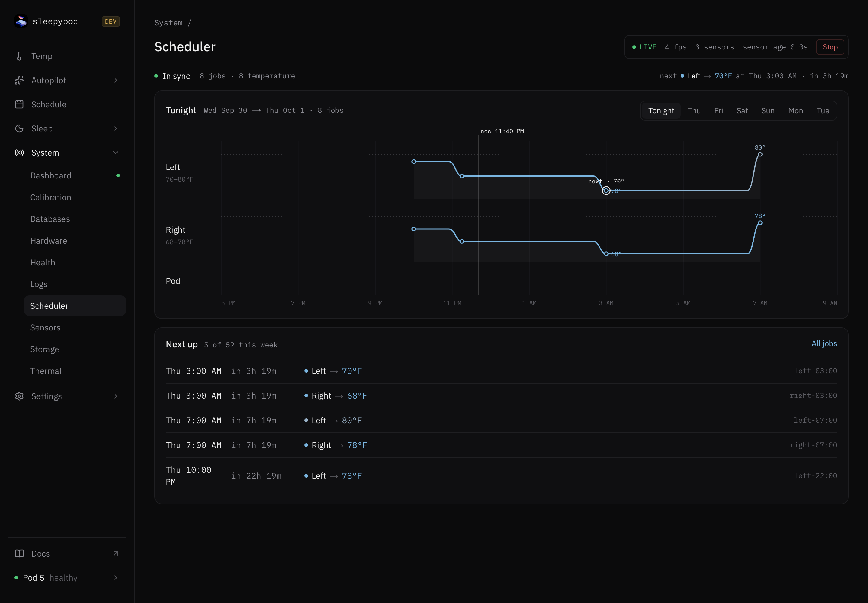Viewport: 868px width, 603px height.
Task: Open the Hardware page
Action: pos(75,241)
